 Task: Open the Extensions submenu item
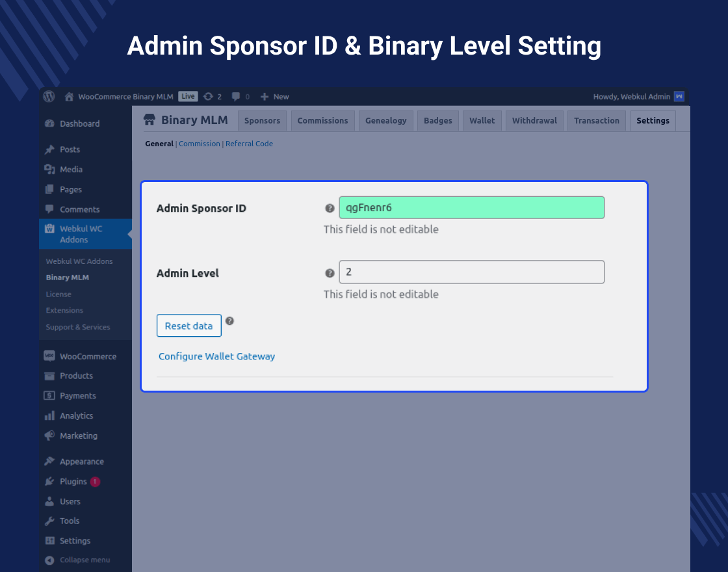[64, 311]
